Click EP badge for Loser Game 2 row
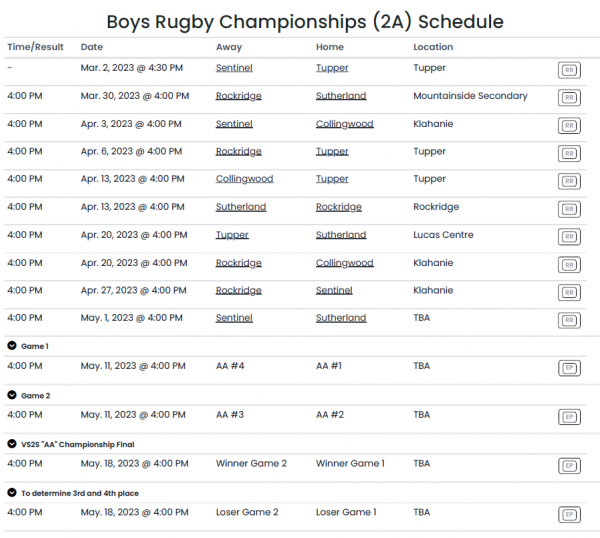Screen dimensions: 600x538 coord(569,514)
